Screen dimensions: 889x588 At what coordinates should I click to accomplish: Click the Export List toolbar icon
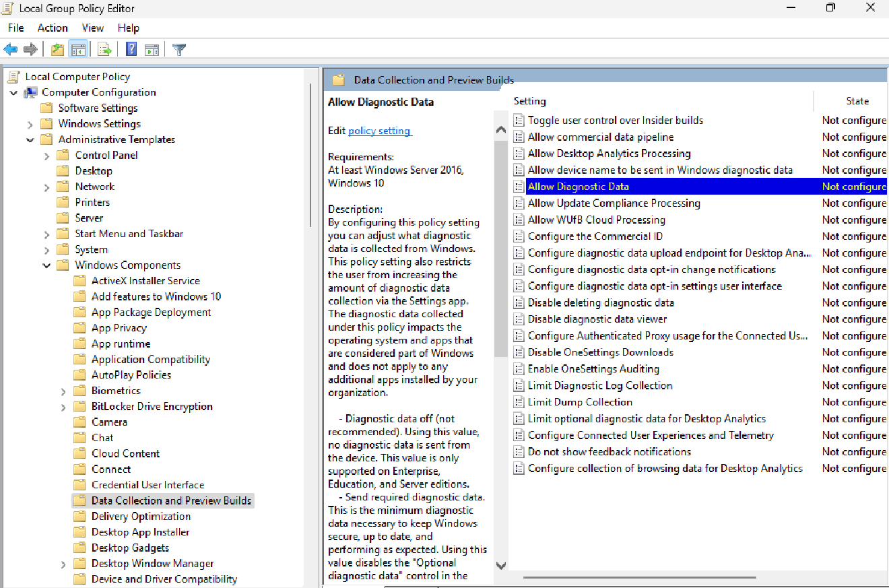pyautogui.click(x=104, y=48)
